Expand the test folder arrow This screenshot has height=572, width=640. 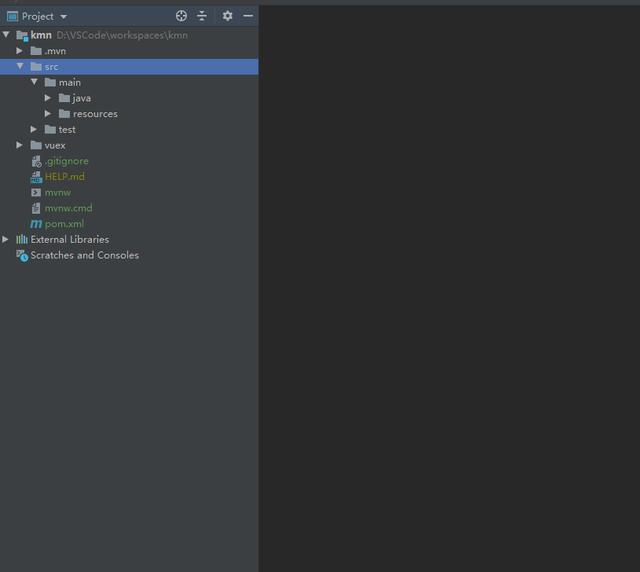tap(33, 129)
